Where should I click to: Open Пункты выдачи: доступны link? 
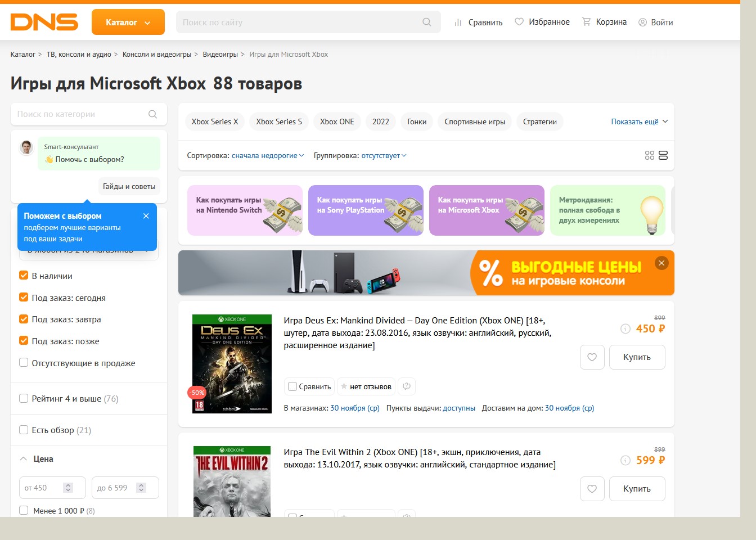459,408
